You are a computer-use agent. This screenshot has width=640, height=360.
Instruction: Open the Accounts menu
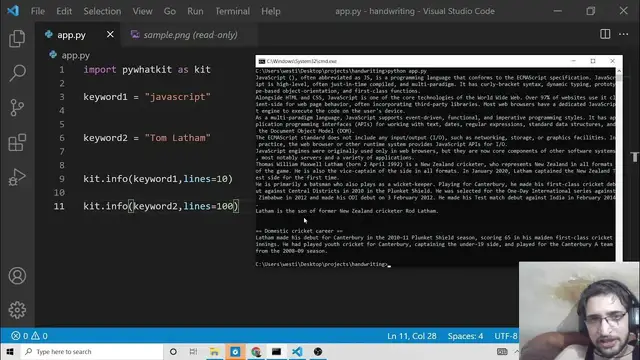[17, 276]
